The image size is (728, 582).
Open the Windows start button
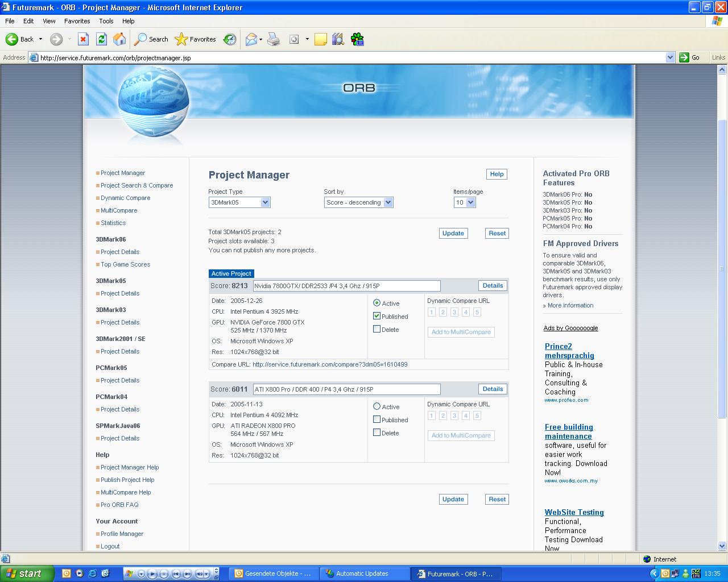click(27, 573)
